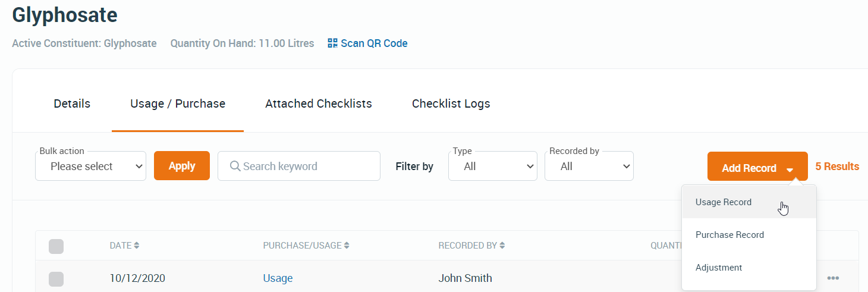Viewport: 868px width, 292px height.
Task: Sort by the PURCHASE/USAGE column arrows
Action: click(x=347, y=245)
